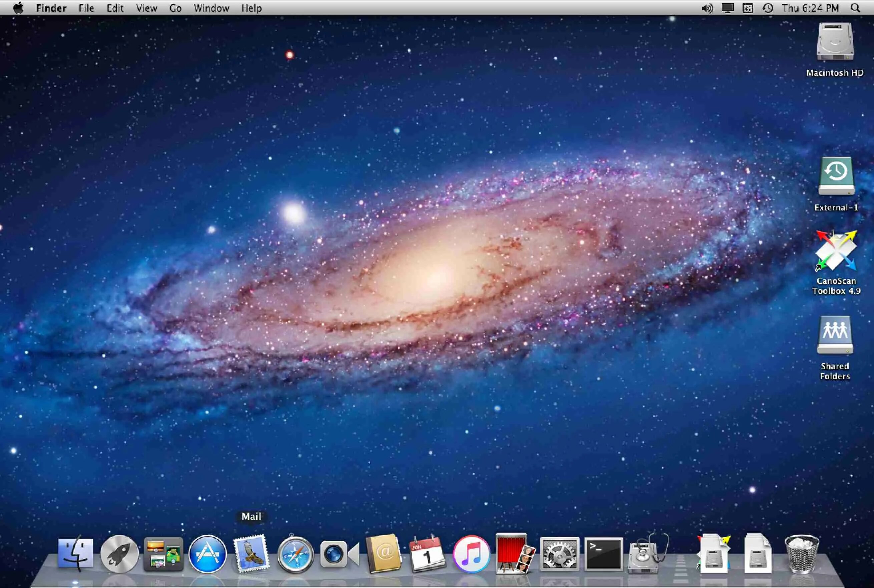Open System Preferences gear icon

559,554
